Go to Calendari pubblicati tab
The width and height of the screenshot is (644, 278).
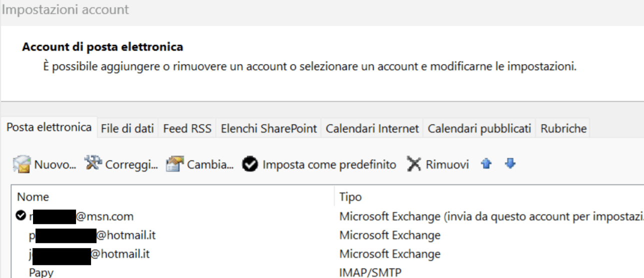click(x=479, y=129)
